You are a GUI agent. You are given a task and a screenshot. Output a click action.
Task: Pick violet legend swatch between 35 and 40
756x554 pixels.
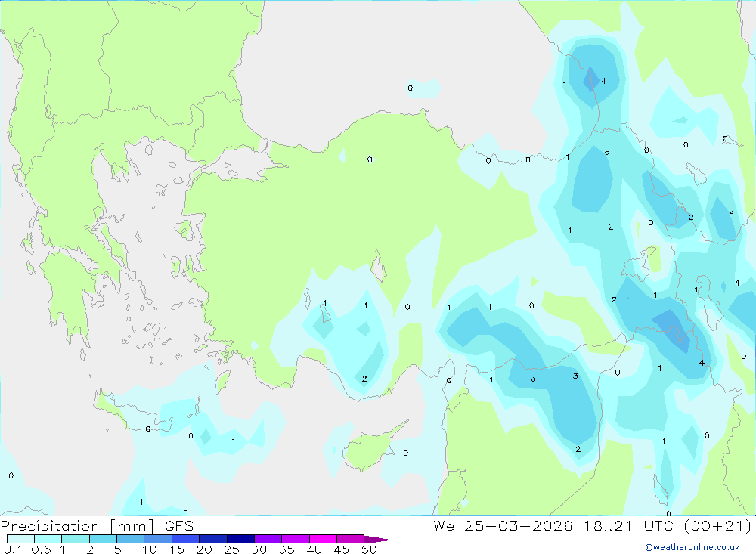(x=295, y=539)
